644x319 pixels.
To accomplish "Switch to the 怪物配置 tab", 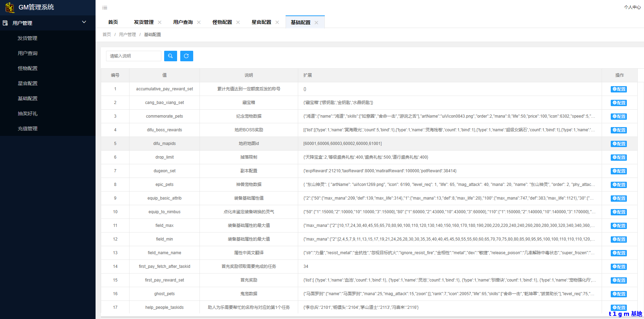I will click(222, 22).
